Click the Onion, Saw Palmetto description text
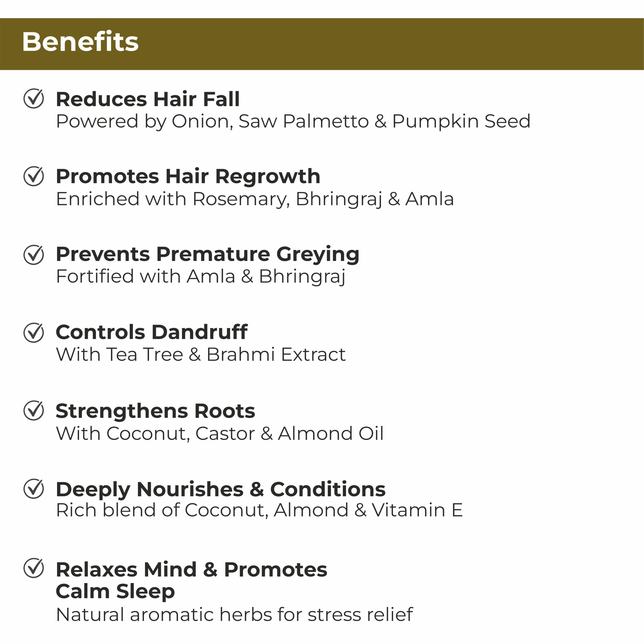Viewport: 644px width, 644px height. (x=293, y=121)
